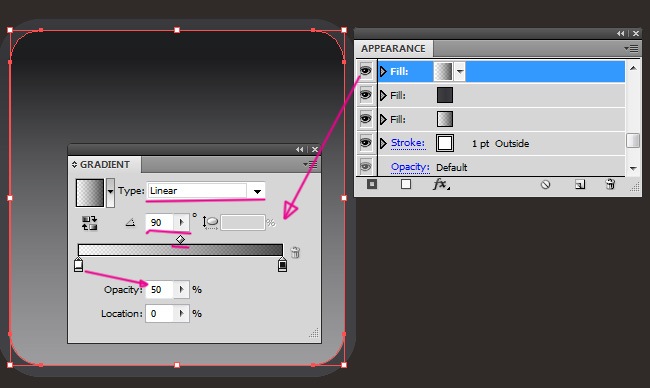Expand the highlighted top Fill attribute
Screen dimensions: 650x388
383,72
